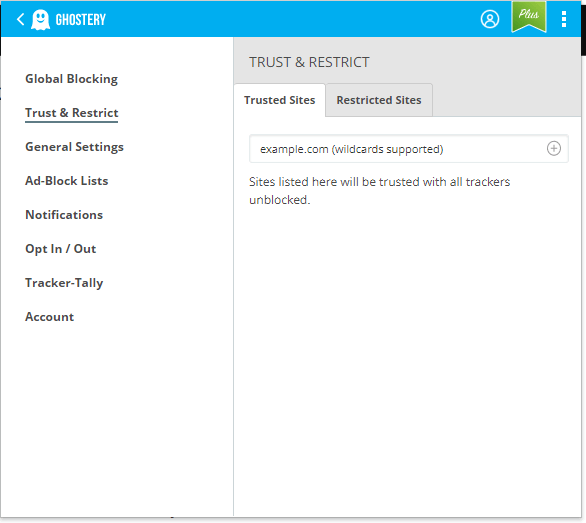Click the GHOSTERY wordmark text

coord(81,19)
